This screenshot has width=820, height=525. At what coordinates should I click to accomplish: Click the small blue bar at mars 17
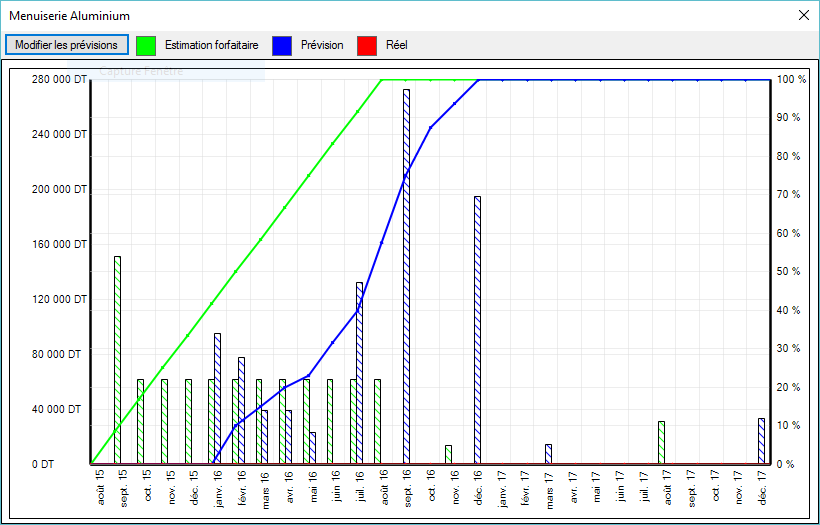pyautogui.click(x=548, y=454)
